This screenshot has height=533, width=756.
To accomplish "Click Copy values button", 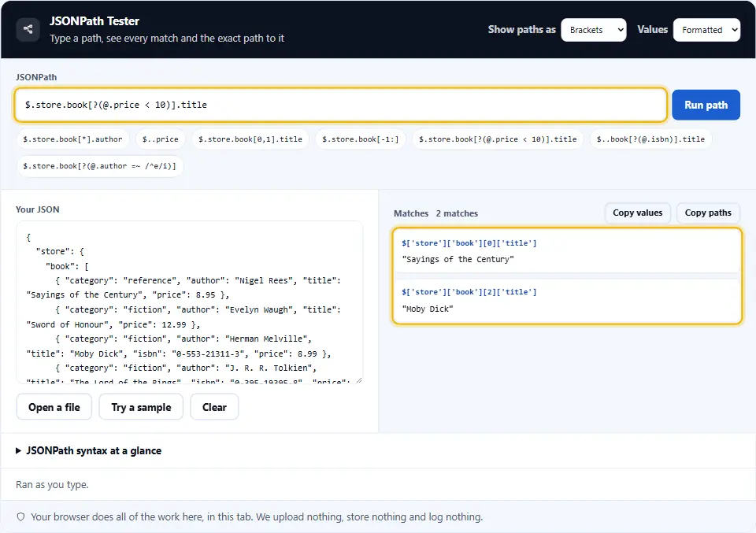I will pyautogui.click(x=637, y=213).
